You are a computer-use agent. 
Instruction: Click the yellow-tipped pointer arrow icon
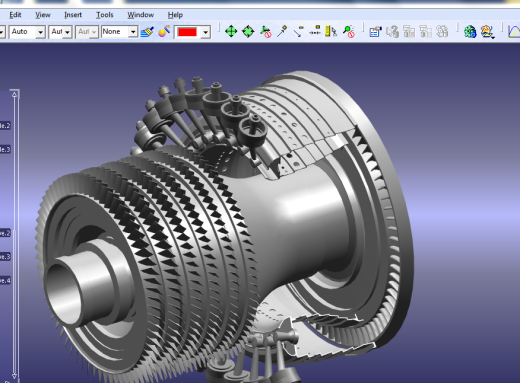282,31
